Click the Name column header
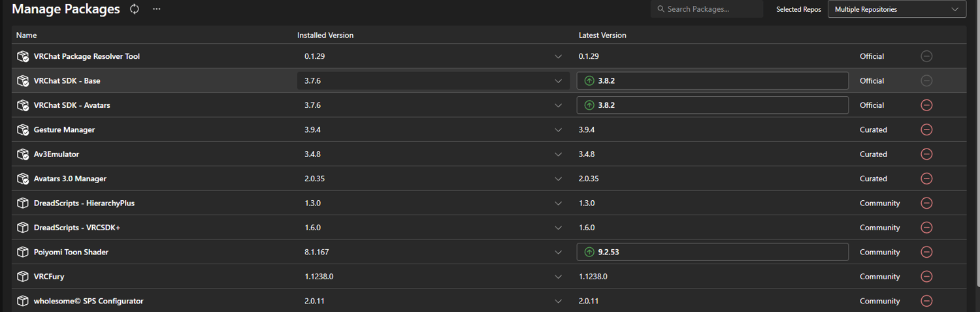Screen dimensions: 980x312 click(26, 35)
